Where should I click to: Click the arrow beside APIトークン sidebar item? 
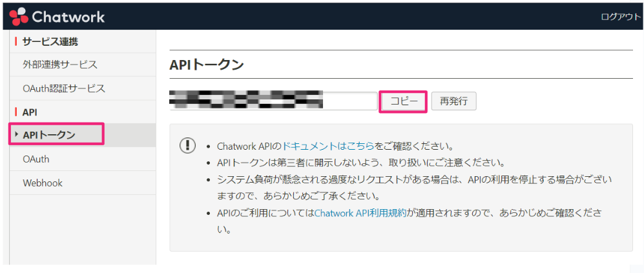(x=16, y=134)
